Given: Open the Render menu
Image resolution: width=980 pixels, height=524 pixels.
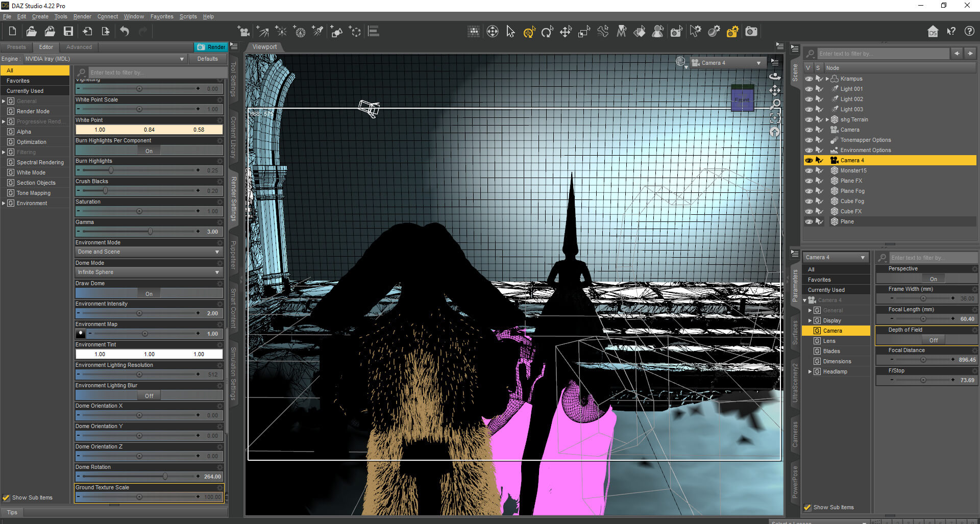Looking at the screenshot, I should (82, 16).
